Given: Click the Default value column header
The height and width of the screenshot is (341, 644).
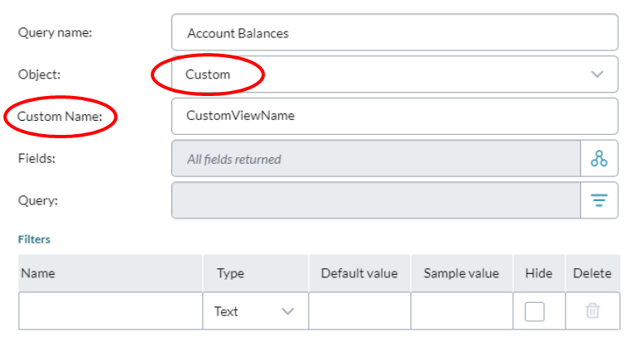Looking at the screenshot, I should pyautogui.click(x=359, y=273).
